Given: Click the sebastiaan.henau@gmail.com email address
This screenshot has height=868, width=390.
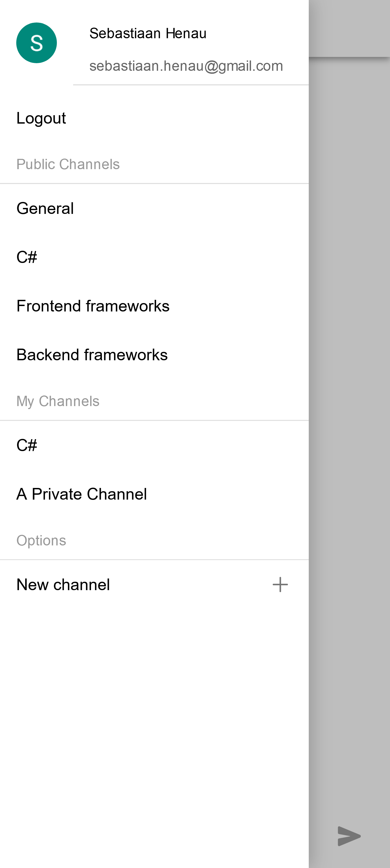Looking at the screenshot, I should coord(186,66).
